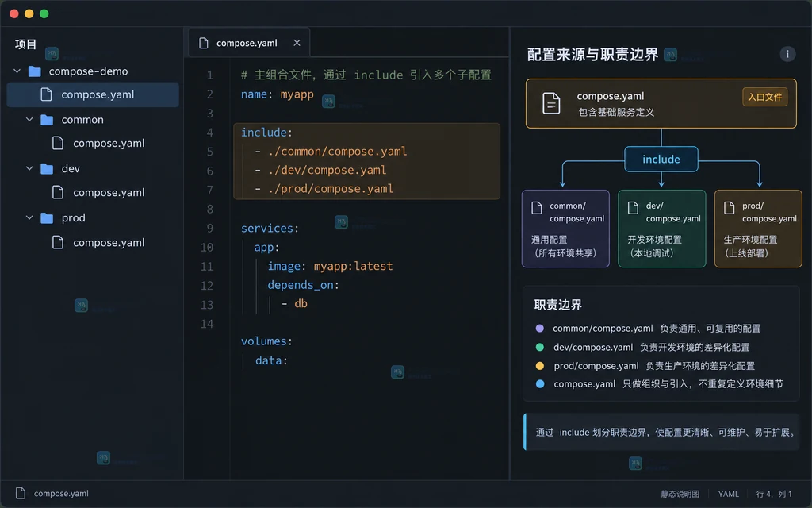The width and height of the screenshot is (812, 508).
Task: Click the depends_on: key in the editor
Action: tap(303, 285)
